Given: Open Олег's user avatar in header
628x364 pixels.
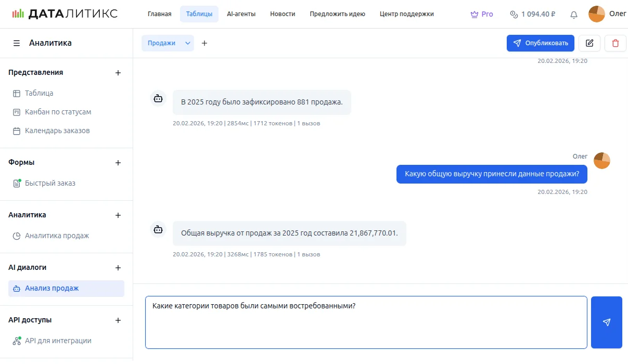Looking at the screenshot, I should pos(596,14).
